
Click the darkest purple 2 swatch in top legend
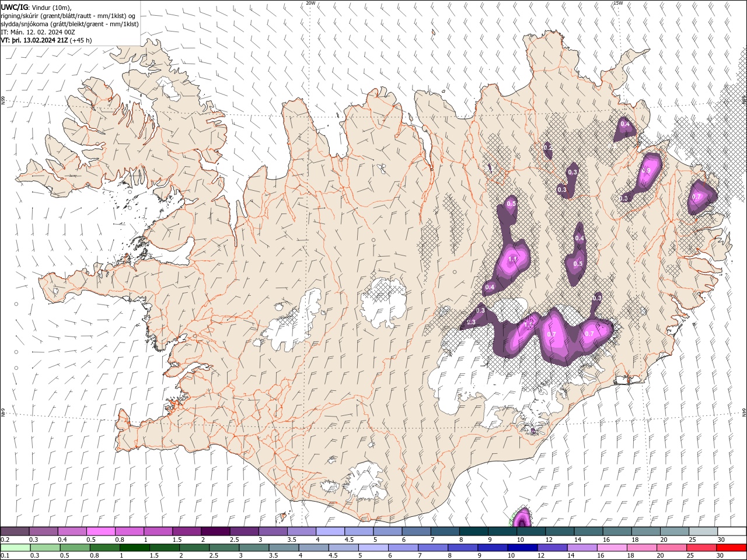215,531
